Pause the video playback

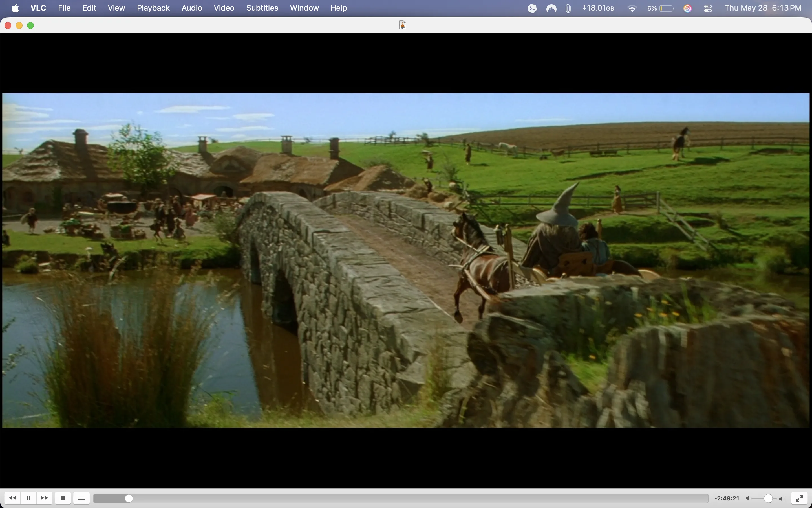pyautogui.click(x=28, y=498)
